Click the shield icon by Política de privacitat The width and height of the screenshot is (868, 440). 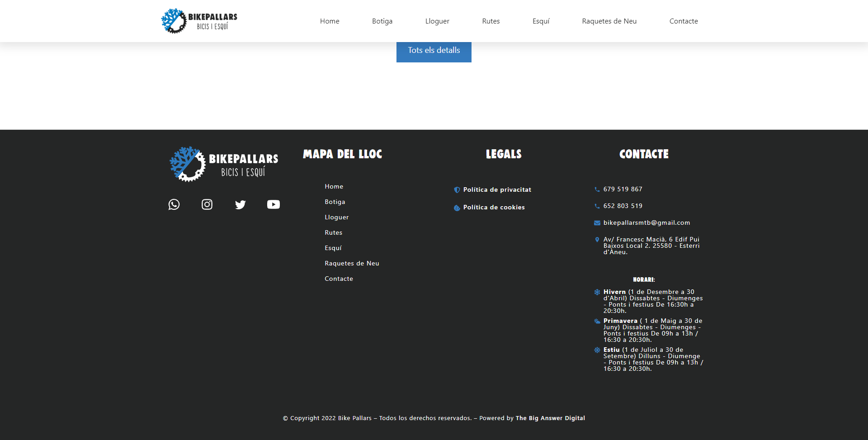click(457, 190)
